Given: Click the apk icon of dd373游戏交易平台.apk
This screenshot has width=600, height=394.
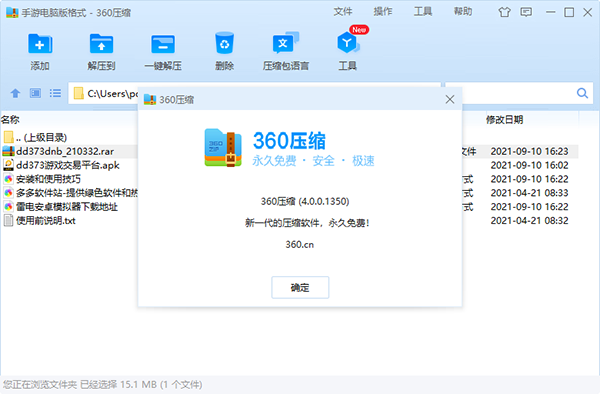Looking at the screenshot, I should [x=8, y=165].
